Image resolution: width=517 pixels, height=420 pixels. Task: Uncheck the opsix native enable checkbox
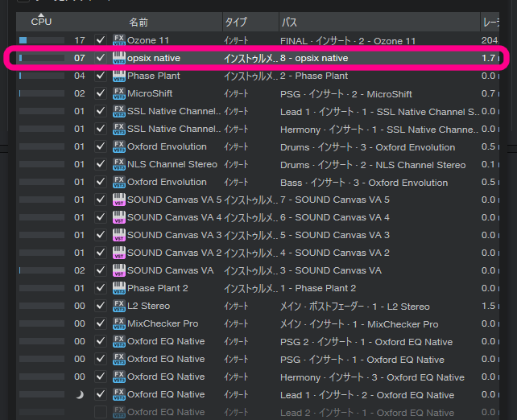click(101, 58)
